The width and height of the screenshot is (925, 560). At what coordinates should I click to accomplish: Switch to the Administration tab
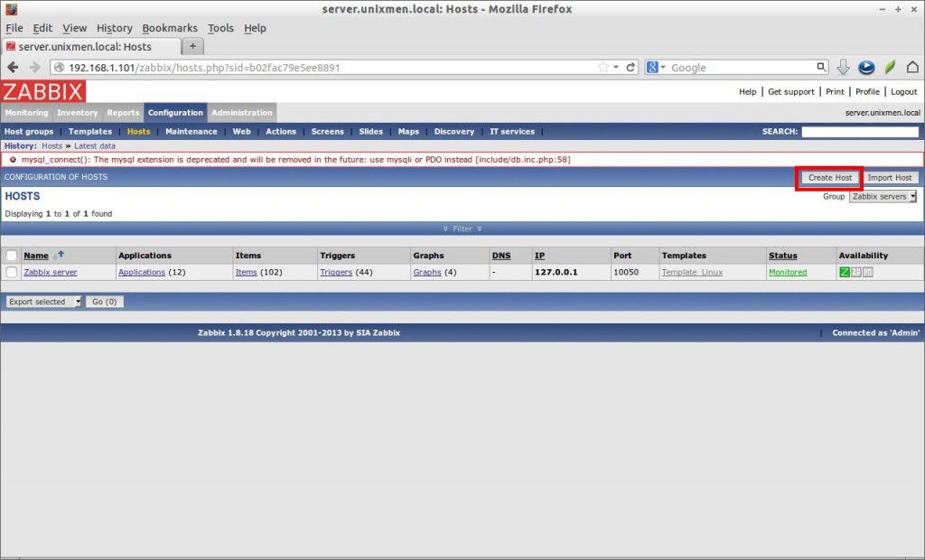(x=242, y=113)
